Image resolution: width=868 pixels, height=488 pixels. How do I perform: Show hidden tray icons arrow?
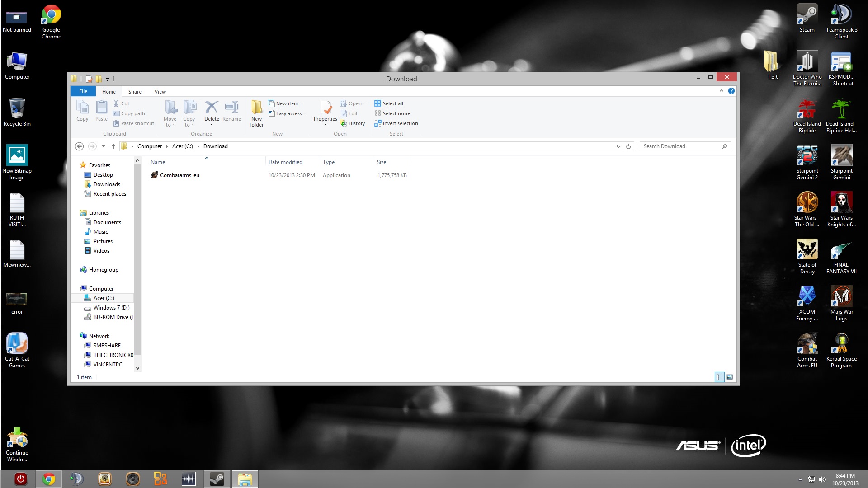coord(800,479)
